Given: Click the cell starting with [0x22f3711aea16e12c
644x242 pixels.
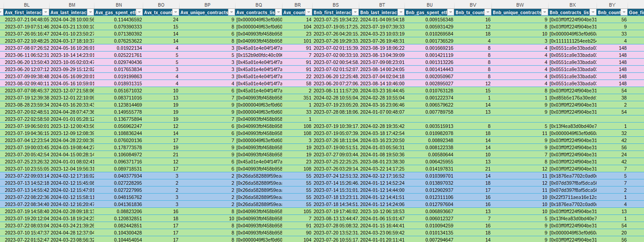Looking at the screenshot, I should click(572, 197).
